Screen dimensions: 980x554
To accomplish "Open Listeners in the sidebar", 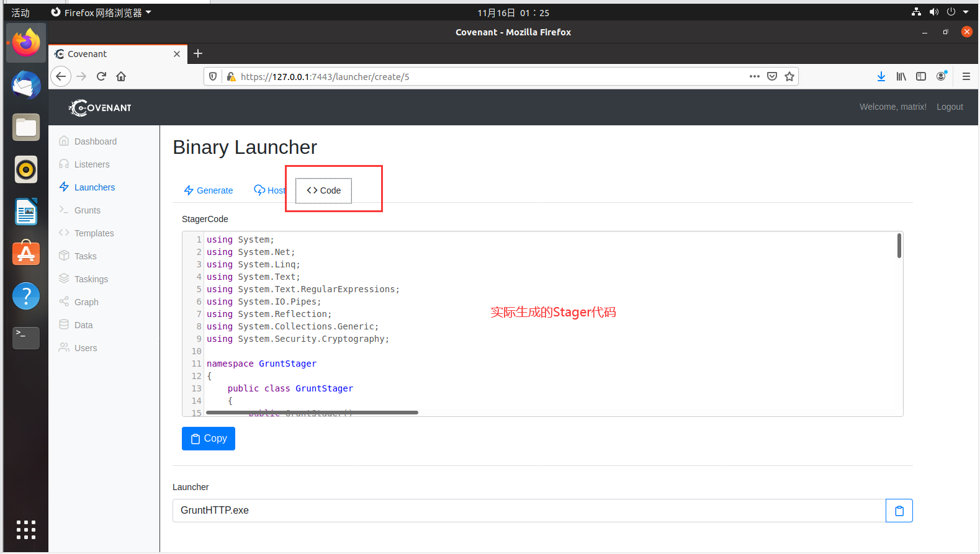I will point(92,164).
